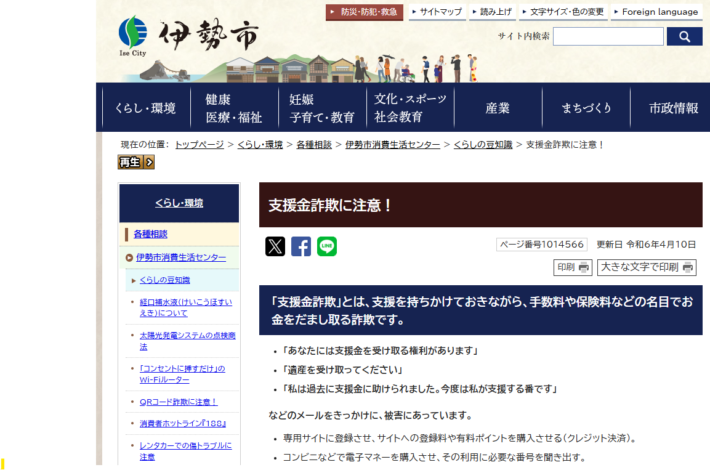
Task: Click 伊勢市消費生活センター breadcrumb link
Action: point(393,144)
